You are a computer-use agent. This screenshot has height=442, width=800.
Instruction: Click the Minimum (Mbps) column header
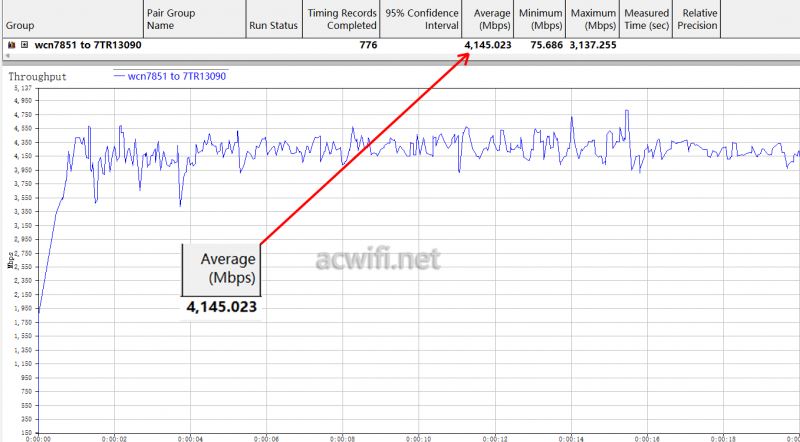540,19
